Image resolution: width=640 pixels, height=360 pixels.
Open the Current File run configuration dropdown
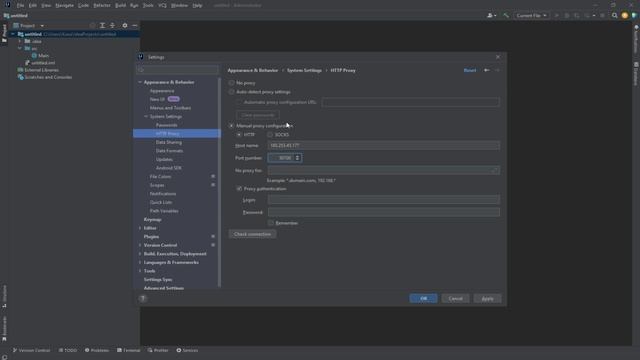point(531,16)
